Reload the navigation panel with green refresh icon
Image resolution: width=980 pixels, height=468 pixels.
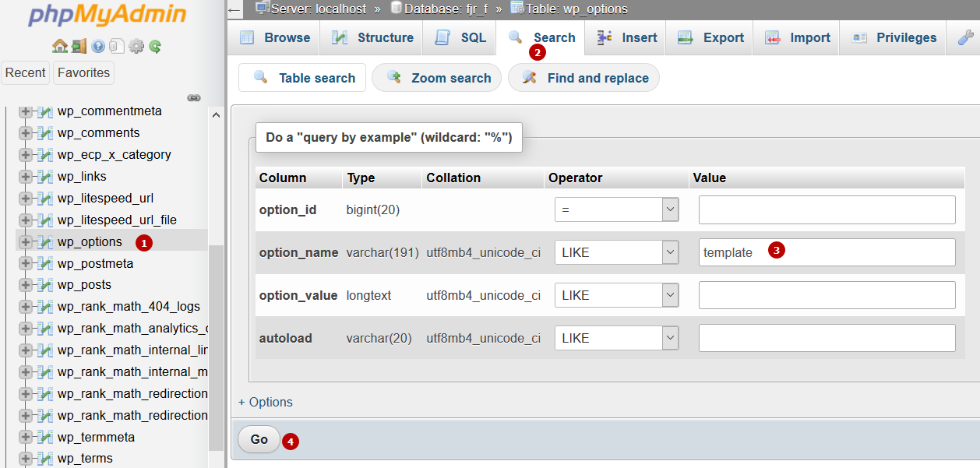coord(154,46)
